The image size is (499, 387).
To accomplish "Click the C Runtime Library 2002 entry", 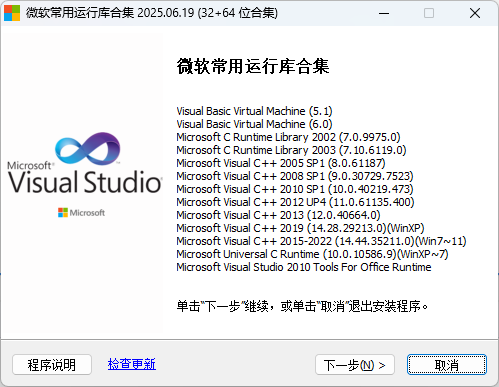I will [288, 137].
